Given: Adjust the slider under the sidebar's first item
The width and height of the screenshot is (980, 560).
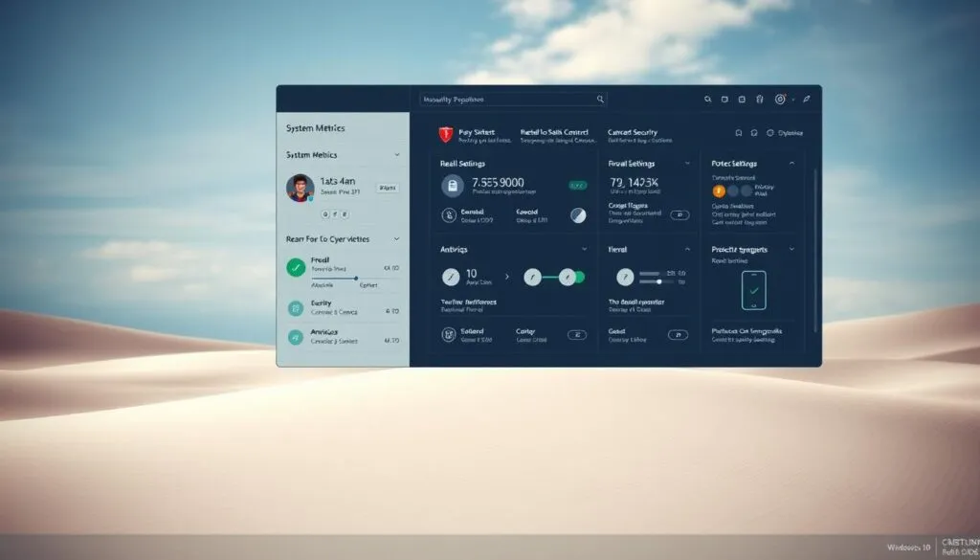Looking at the screenshot, I should coord(356,278).
